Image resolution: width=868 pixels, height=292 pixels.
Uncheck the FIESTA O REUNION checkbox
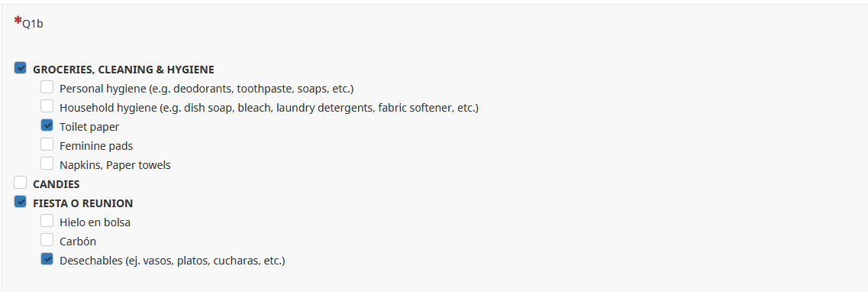[21, 202]
